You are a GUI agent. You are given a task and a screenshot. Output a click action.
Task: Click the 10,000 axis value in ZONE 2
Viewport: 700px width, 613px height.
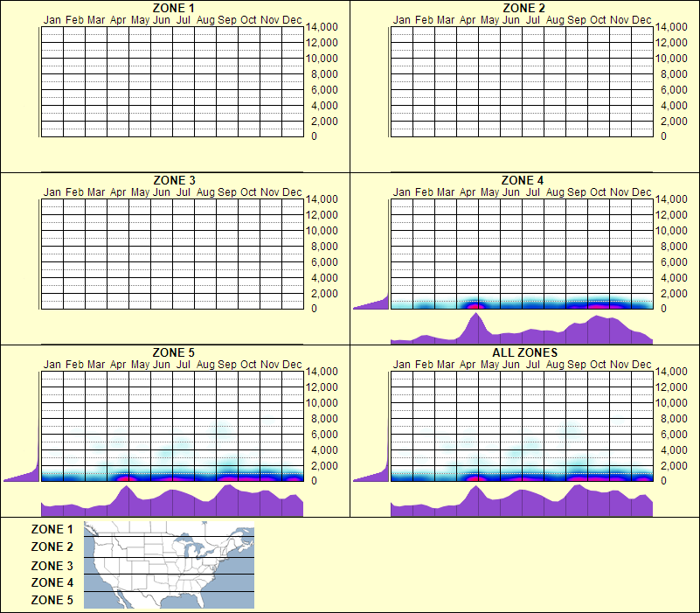pyautogui.click(x=671, y=59)
